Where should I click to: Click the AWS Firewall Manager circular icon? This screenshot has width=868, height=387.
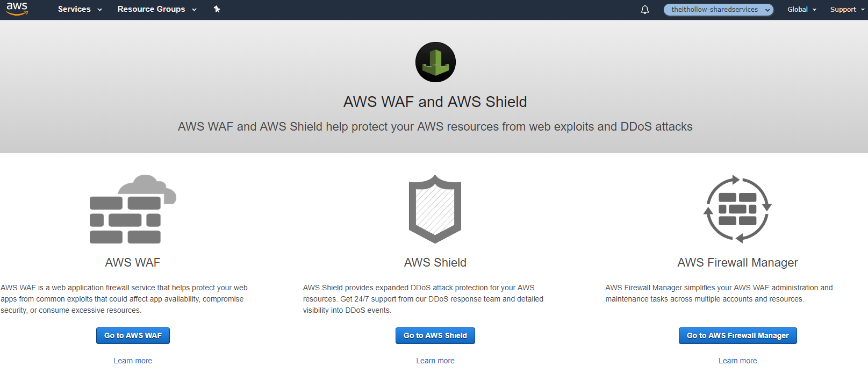pos(737,210)
